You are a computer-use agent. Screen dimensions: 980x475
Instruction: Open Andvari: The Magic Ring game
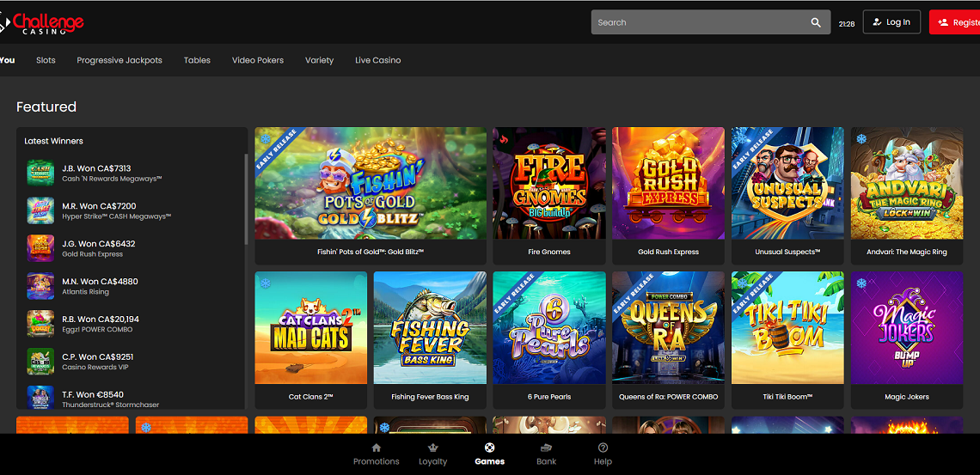(907, 196)
